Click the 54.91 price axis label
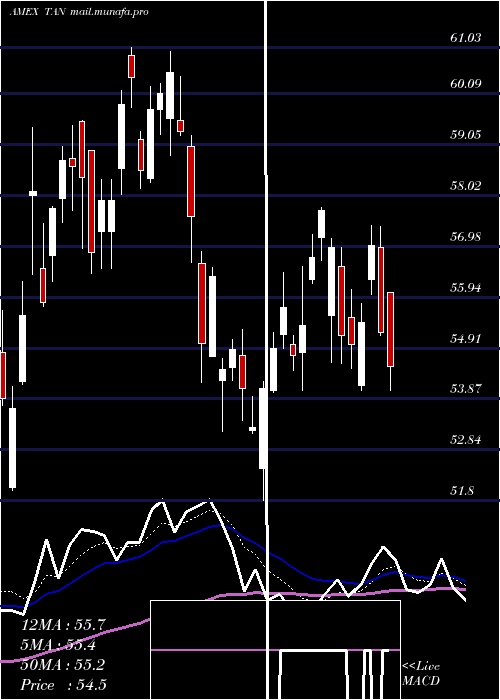This screenshot has height=700, width=500. click(466, 338)
